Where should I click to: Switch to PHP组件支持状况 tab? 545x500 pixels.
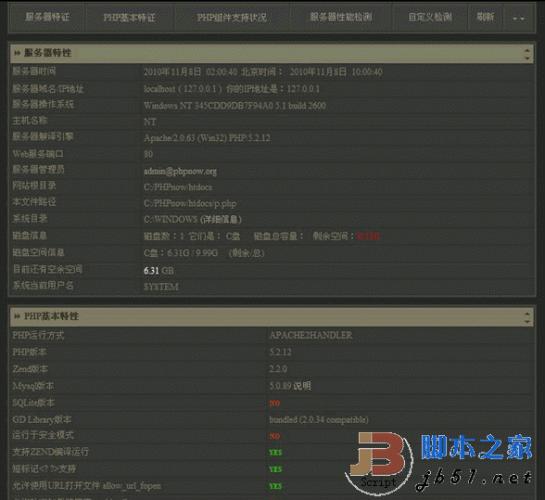click(232, 17)
